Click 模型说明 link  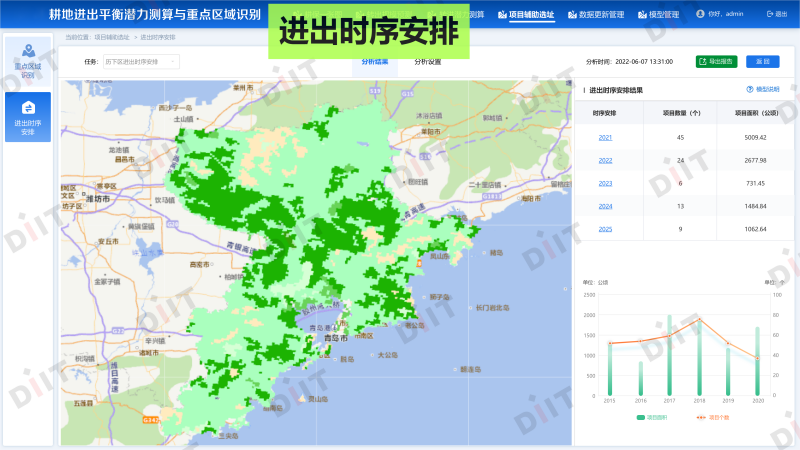pyautogui.click(x=767, y=89)
